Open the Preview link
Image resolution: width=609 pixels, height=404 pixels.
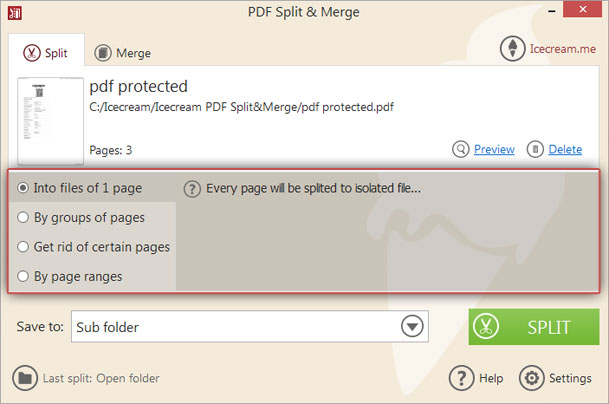[x=494, y=149]
